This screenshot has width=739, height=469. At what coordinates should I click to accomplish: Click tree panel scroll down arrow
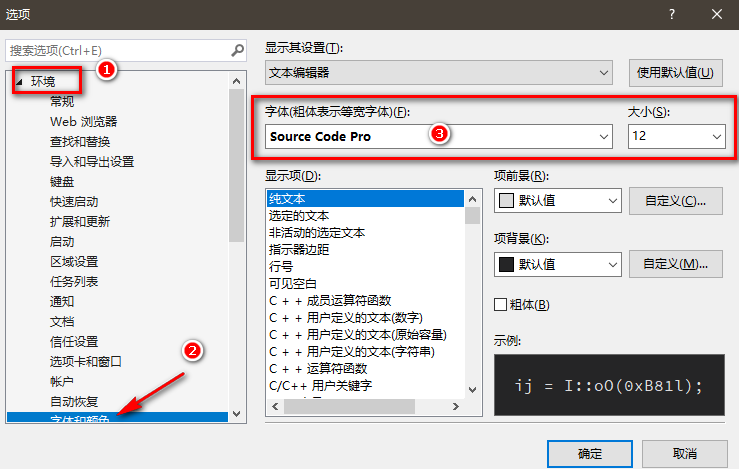[x=237, y=414]
